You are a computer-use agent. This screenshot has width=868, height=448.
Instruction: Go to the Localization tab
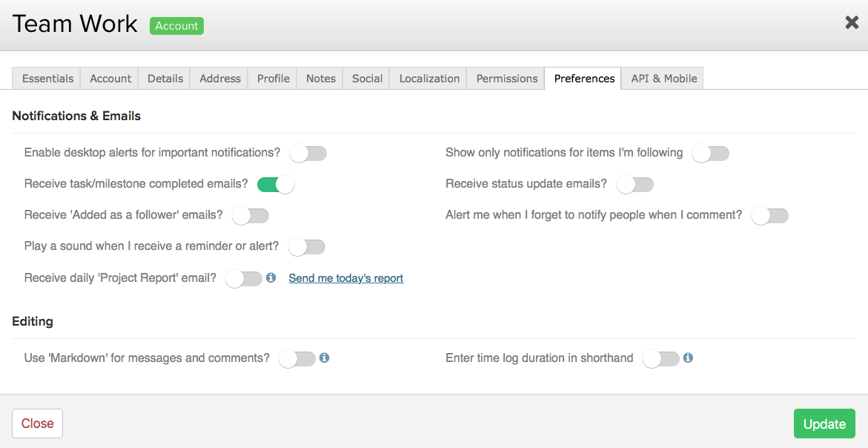click(429, 79)
